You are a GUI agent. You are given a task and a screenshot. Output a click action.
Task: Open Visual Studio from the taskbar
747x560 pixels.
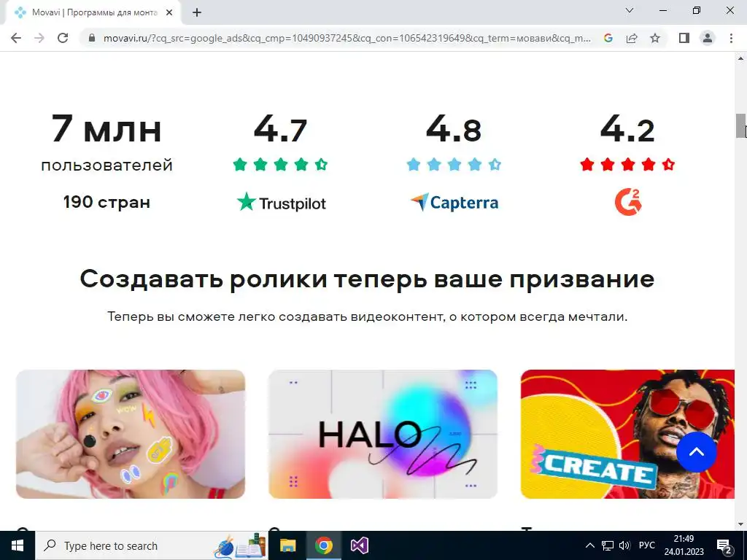[x=360, y=545]
